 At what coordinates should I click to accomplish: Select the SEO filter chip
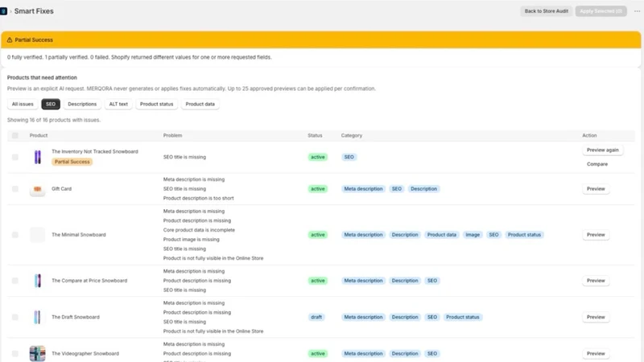coord(51,105)
